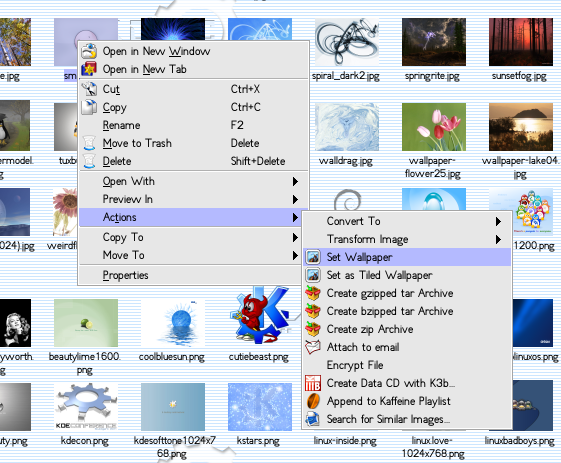Click the linux.love-1024x768.png file name
Image resolution: width=561 pixels, height=463 pixels.
click(x=433, y=447)
